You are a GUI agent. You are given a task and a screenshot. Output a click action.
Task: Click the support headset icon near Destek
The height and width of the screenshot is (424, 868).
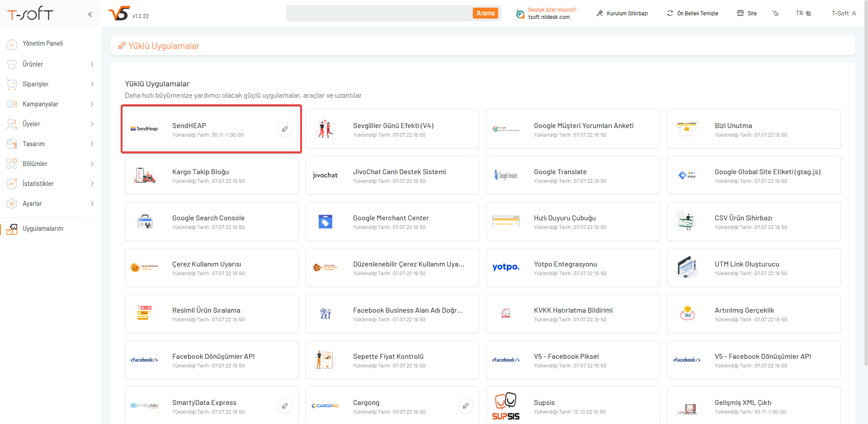click(520, 14)
